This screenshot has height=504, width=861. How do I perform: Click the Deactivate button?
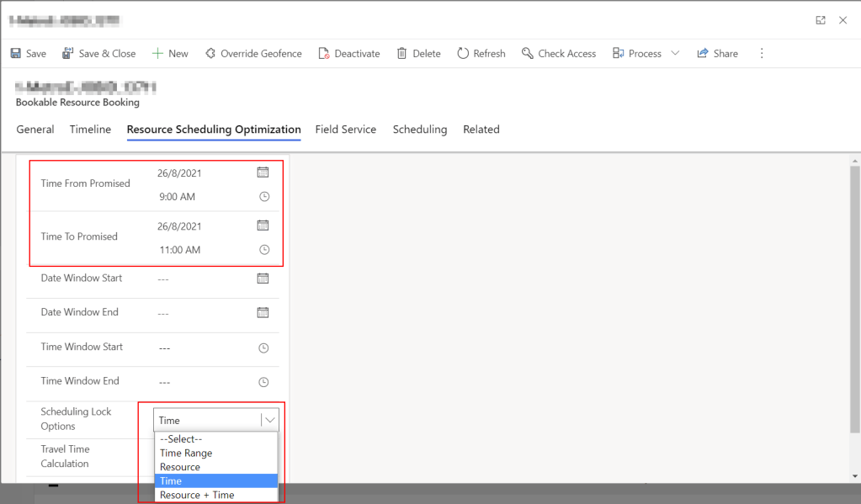point(349,53)
